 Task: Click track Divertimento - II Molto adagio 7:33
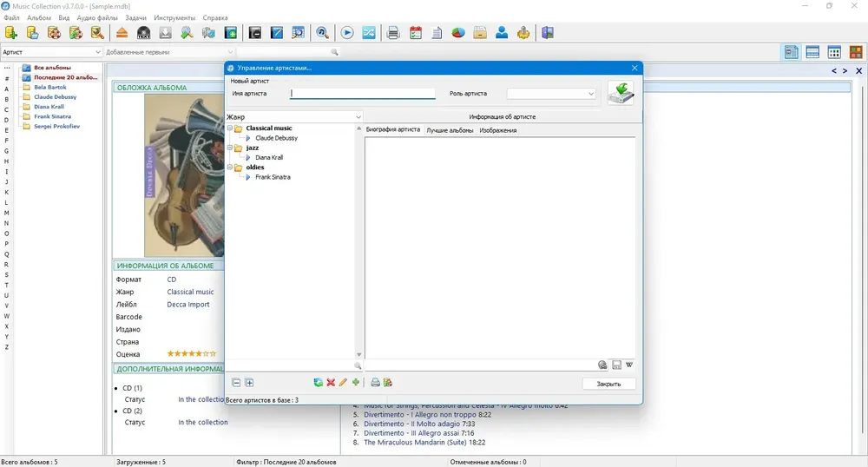419,424
